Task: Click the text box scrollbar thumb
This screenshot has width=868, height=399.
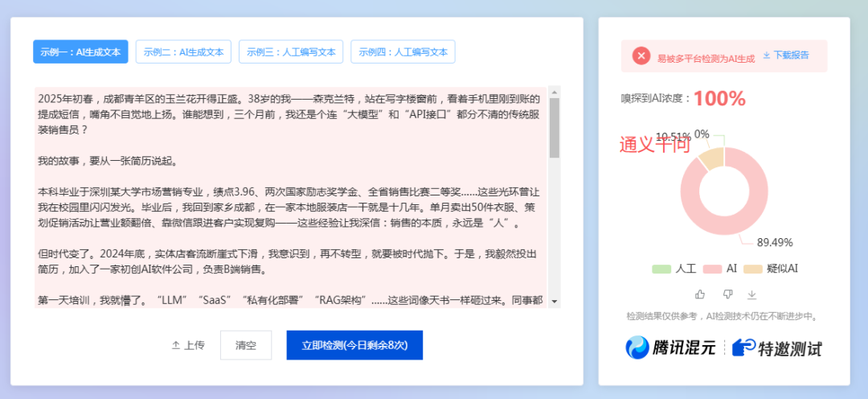Action: (x=554, y=127)
